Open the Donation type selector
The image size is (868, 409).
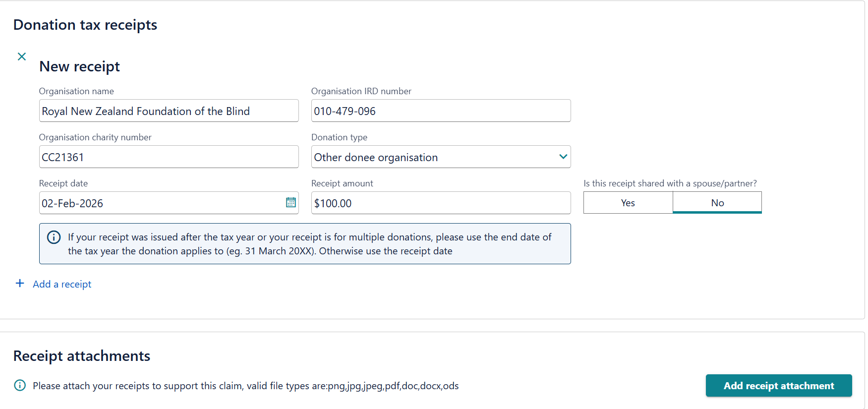[441, 156]
